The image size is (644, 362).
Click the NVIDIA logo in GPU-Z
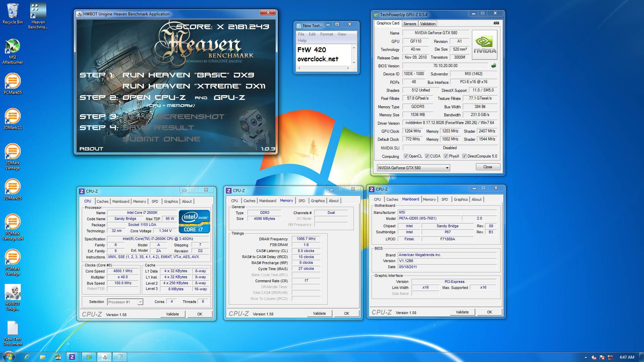point(484,45)
